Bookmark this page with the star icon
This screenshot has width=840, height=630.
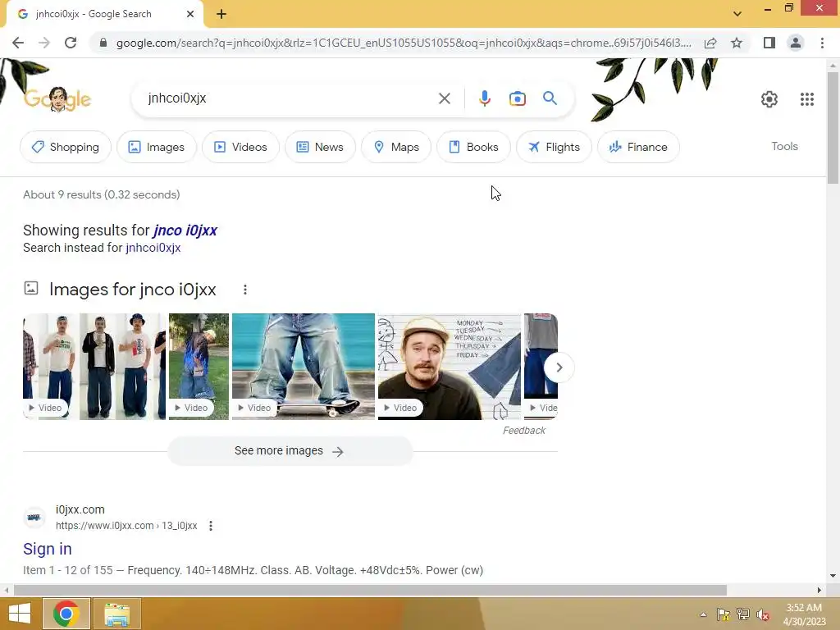point(737,43)
